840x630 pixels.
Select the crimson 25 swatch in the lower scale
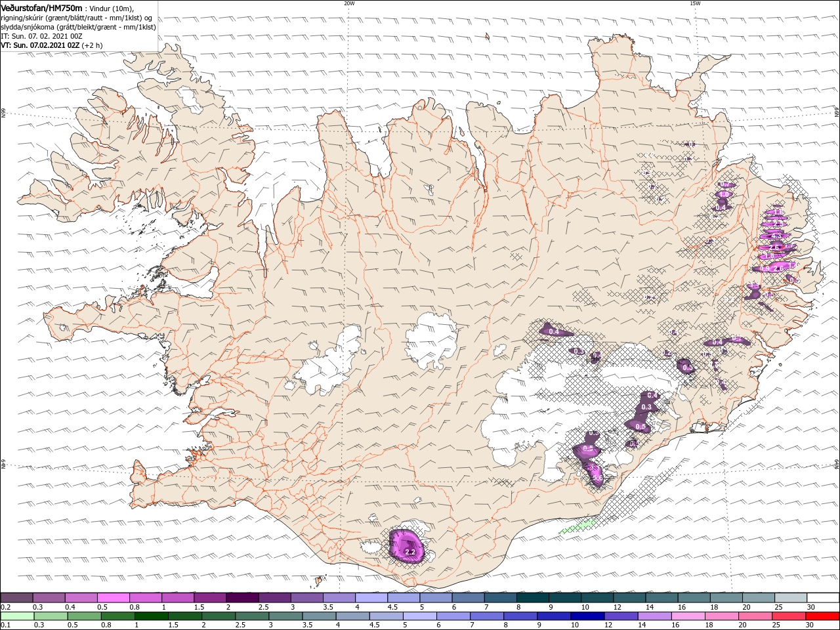coord(789,616)
